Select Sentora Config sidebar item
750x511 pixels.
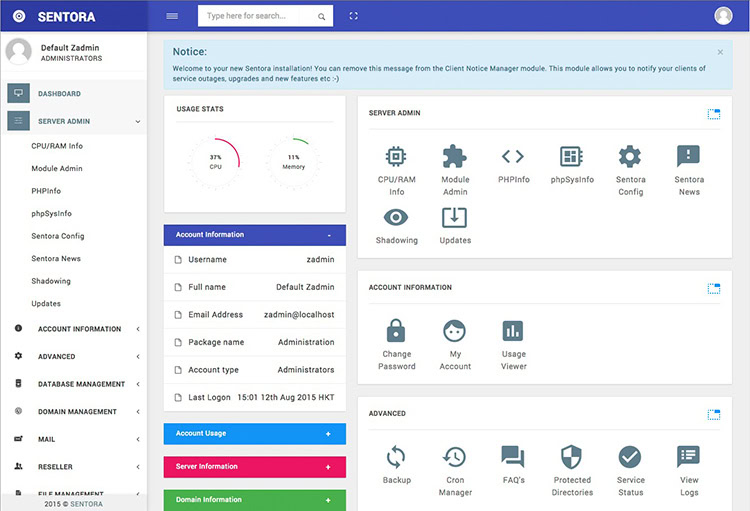58,236
